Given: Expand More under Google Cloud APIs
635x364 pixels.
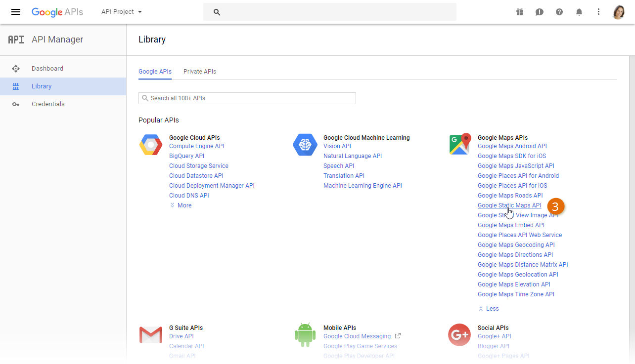Looking at the screenshot, I should point(181,205).
